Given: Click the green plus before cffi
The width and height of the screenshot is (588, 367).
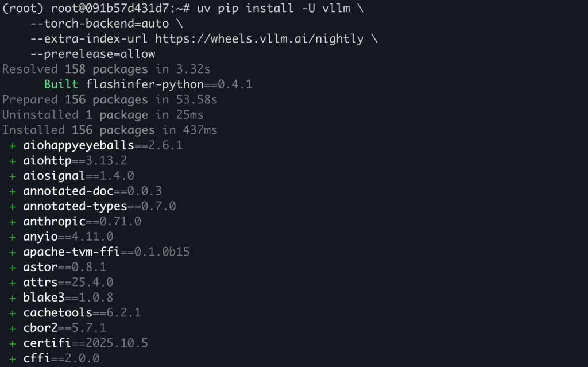Looking at the screenshot, I should [12, 359].
